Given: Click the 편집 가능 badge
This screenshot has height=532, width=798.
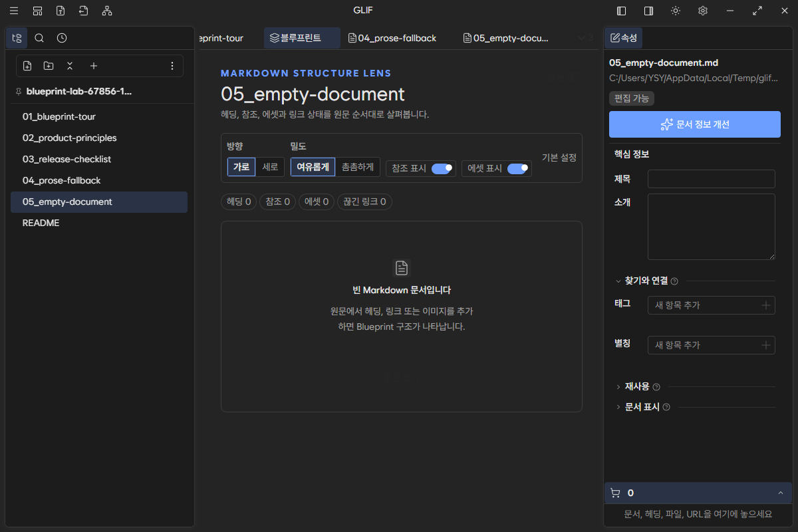Looking at the screenshot, I should click(x=632, y=98).
